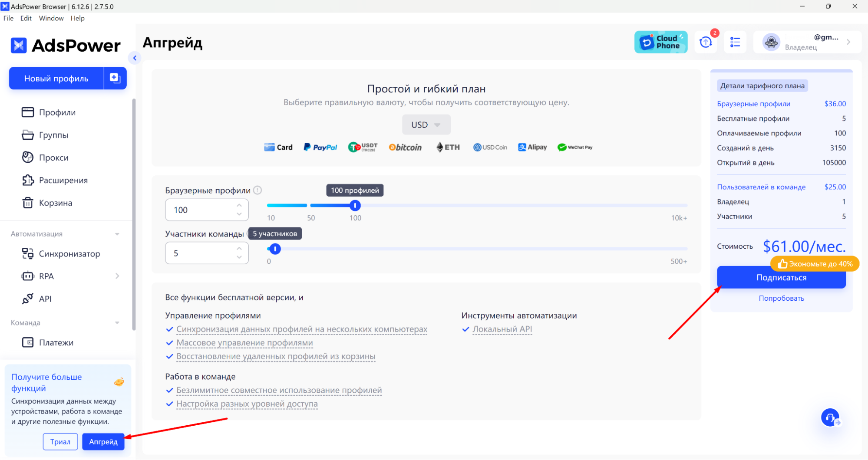
Task: Open the Edit menu
Action: pyautogui.click(x=26, y=18)
